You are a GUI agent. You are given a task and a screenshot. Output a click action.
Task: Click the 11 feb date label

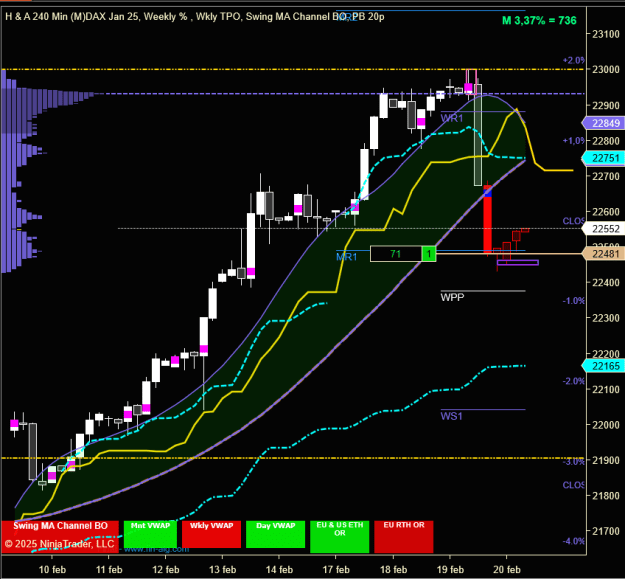pos(109,569)
